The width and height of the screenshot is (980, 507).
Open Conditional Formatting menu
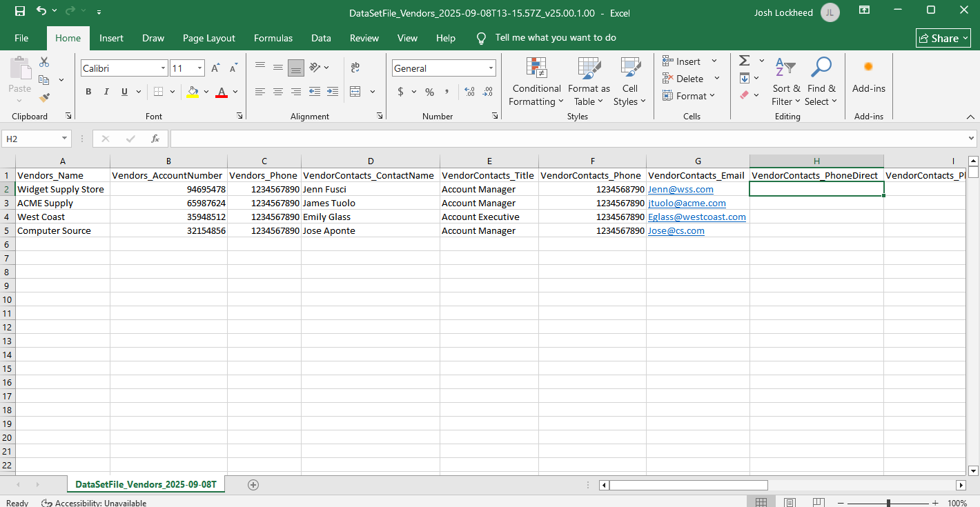click(x=536, y=81)
